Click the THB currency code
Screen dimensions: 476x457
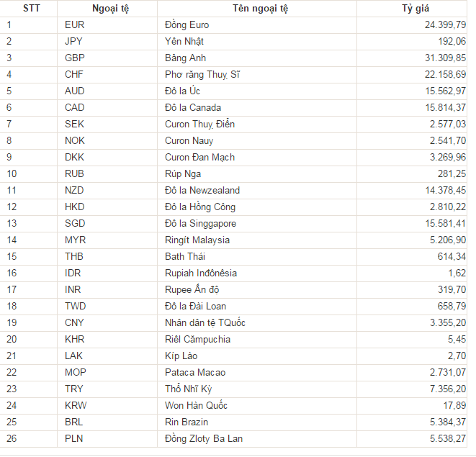[74, 256]
